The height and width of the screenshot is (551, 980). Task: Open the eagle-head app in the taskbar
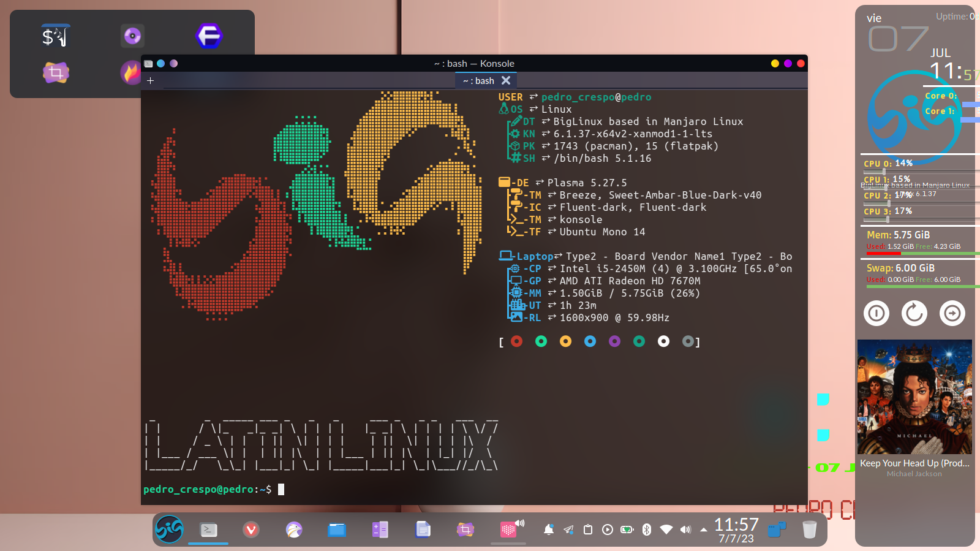(294, 530)
